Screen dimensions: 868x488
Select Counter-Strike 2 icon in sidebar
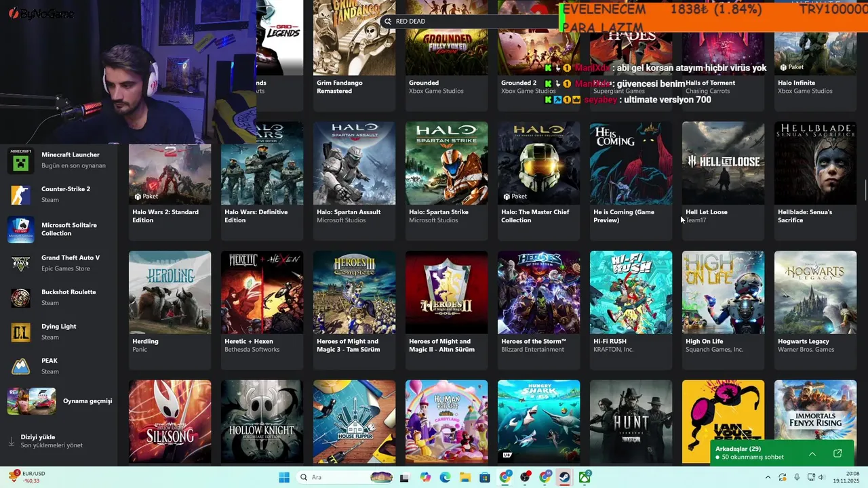pos(20,195)
